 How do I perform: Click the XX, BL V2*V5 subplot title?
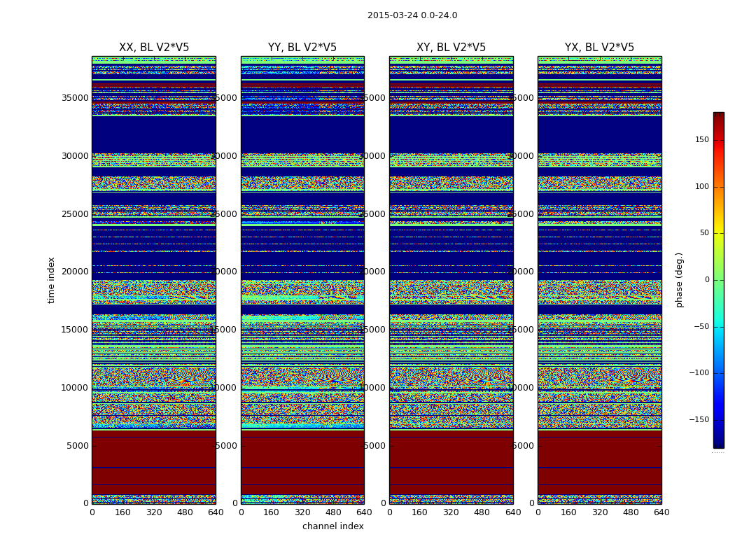[x=154, y=48]
